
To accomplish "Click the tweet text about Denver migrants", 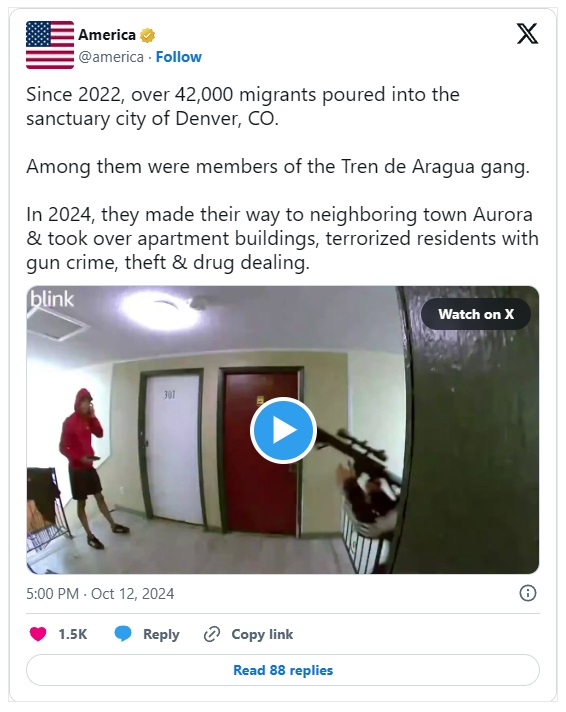I will 282,178.
